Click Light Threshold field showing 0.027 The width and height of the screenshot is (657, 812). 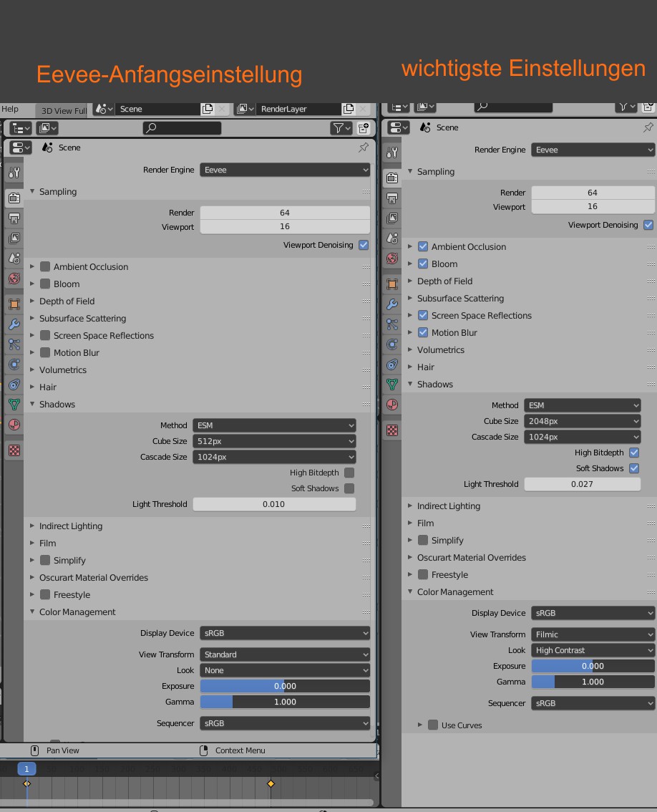[583, 484]
